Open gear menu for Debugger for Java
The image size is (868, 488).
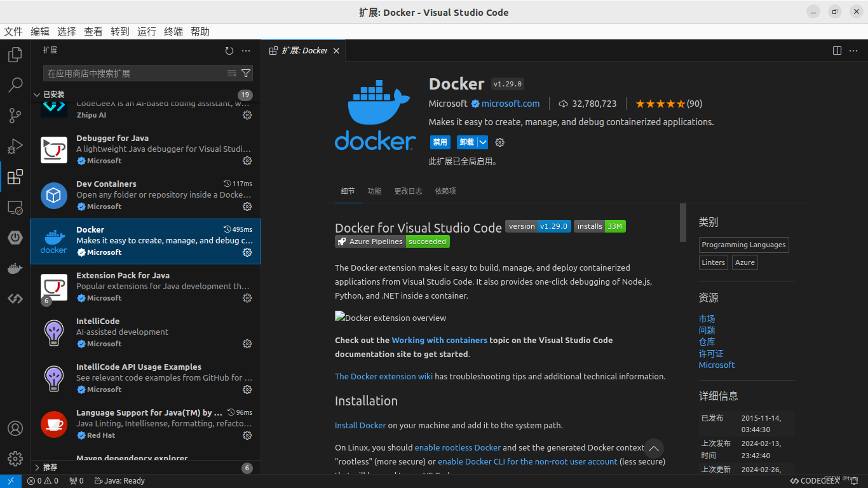coord(247,161)
